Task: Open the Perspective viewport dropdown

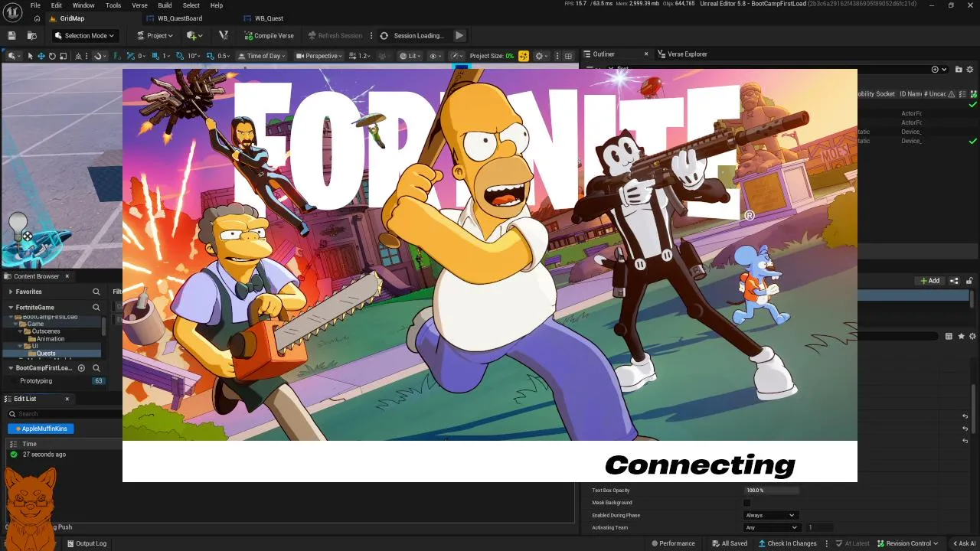Action: pyautogui.click(x=319, y=56)
